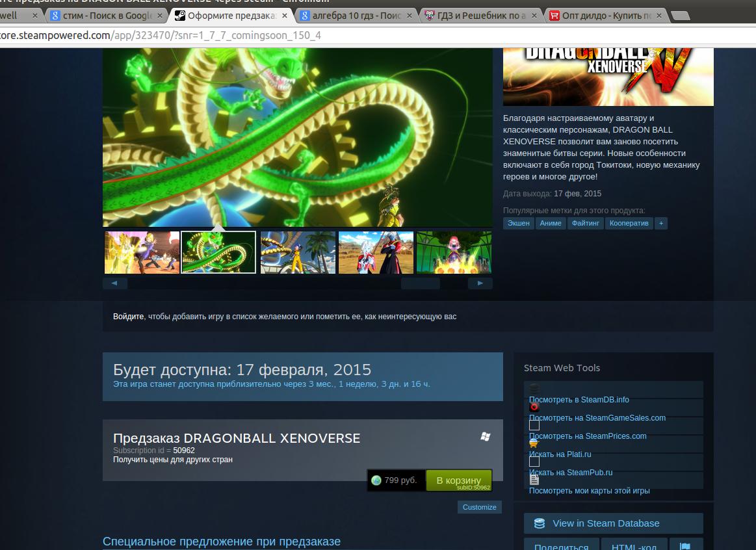Add the game to cart with 'В корзину'
Viewport: 756px width, 550px height.
pos(459,480)
